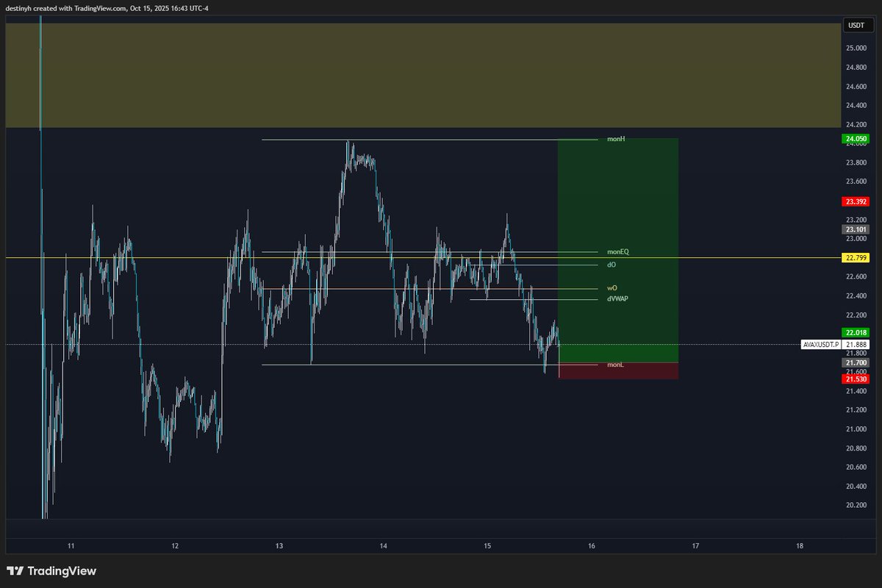This screenshot has width=882, height=588.
Task: Click the gray 21.700 price label
Action: click(856, 362)
